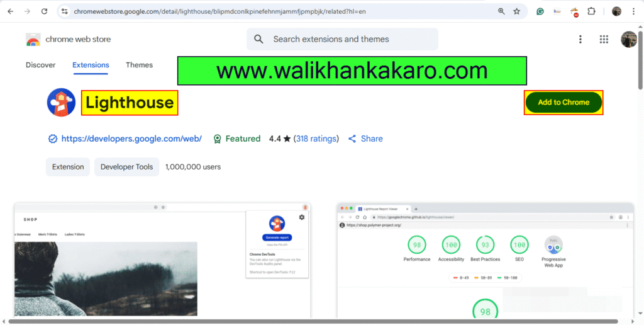Click the browser address bar URL
Viewport: 644px width, 325px height.
coord(219,11)
